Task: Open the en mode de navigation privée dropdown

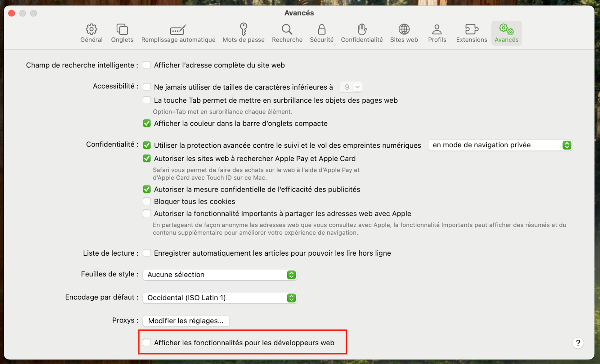Action: [500, 145]
